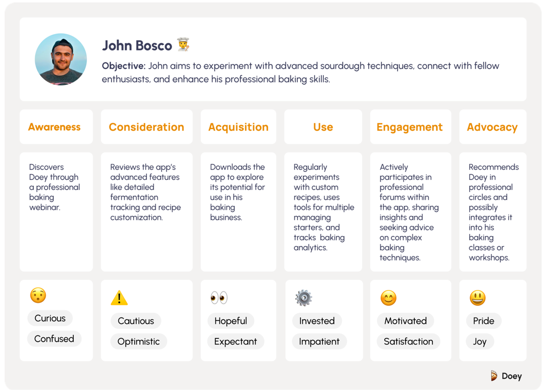The height and width of the screenshot is (392, 546).
Task: Click the gear icon in Use column
Action: tap(304, 298)
